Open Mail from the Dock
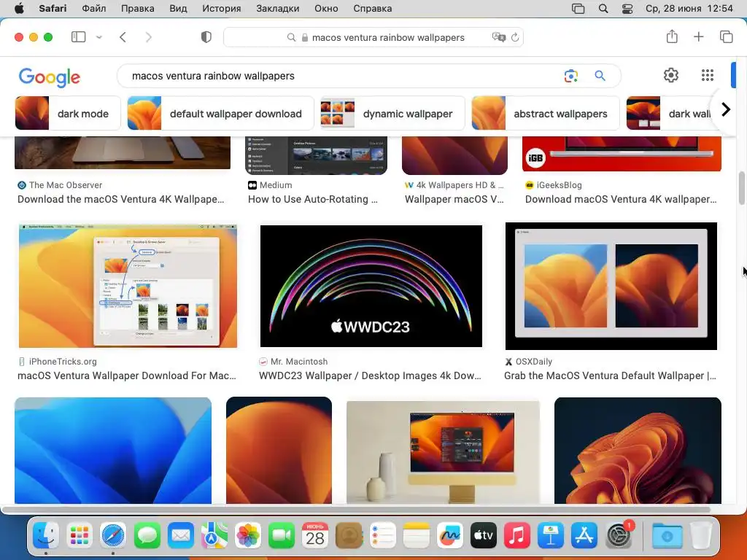The image size is (747, 560). click(181, 536)
